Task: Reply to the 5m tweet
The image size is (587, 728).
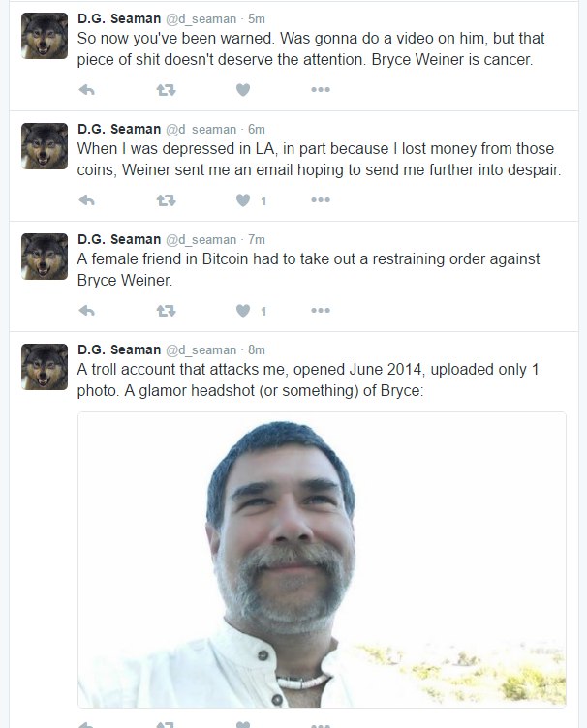Action: [87, 90]
